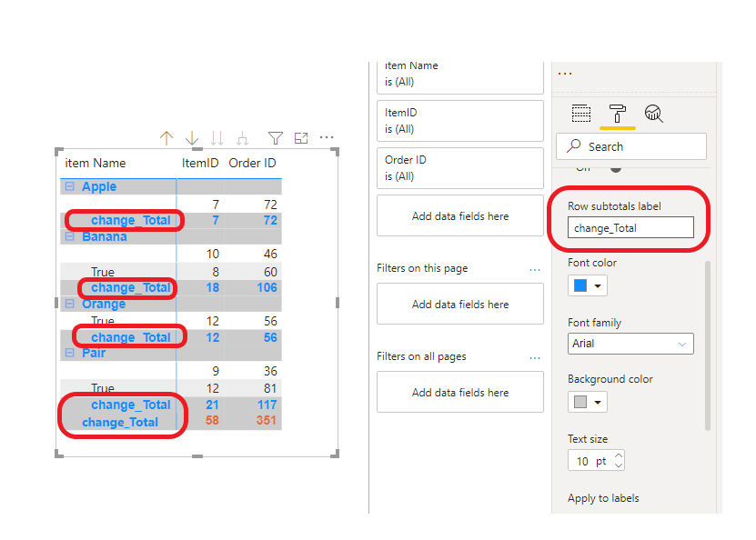Select the Pair row header
Screen dimensions: 756x540
coord(94,353)
